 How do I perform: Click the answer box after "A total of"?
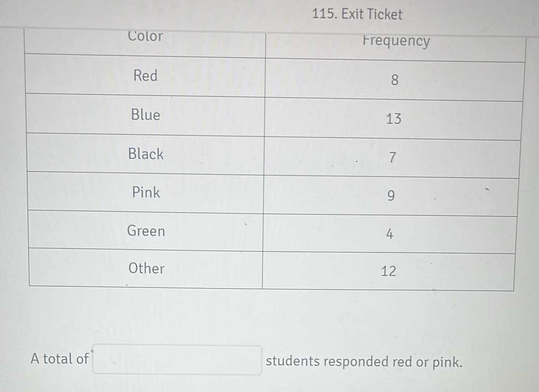tap(177, 360)
